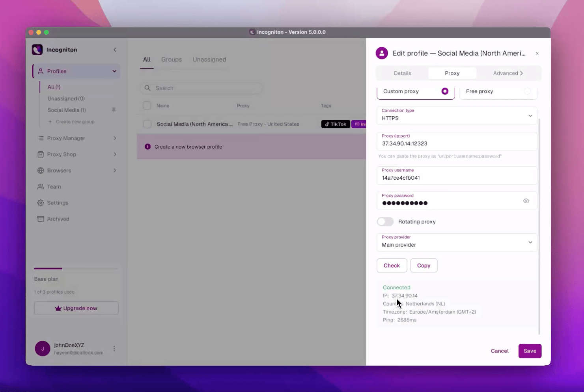The image size is (584, 392).
Task: Open the Connection type HTTPS dropdown
Action: (x=457, y=116)
